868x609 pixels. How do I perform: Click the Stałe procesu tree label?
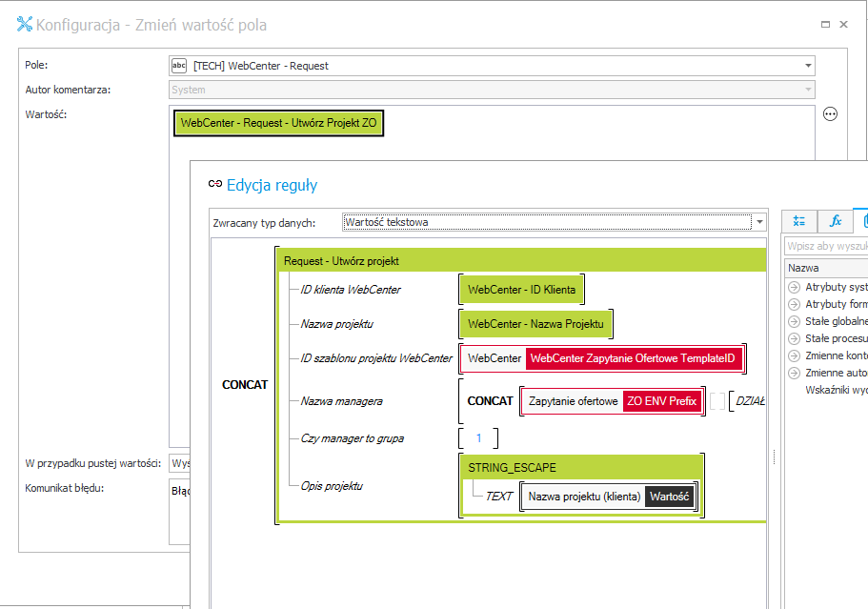click(x=836, y=339)
